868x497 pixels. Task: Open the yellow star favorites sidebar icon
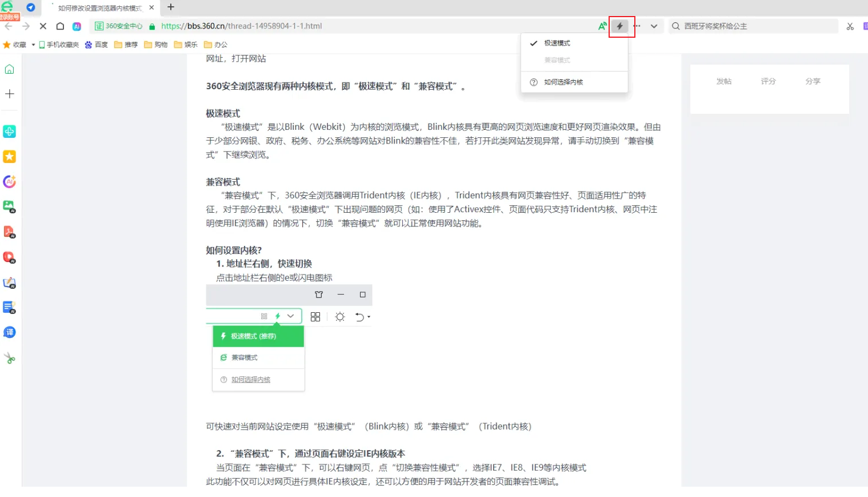[x=10, y=157]
